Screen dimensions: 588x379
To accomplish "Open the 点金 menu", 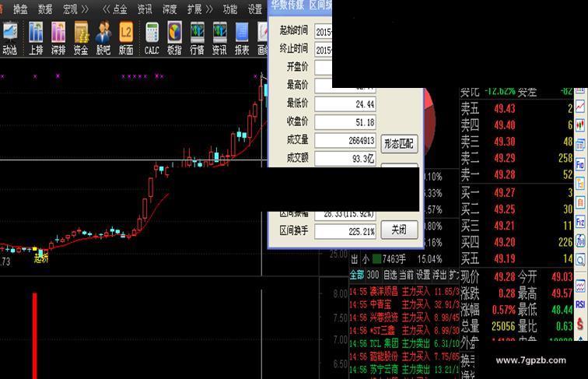I will (120, 9).
